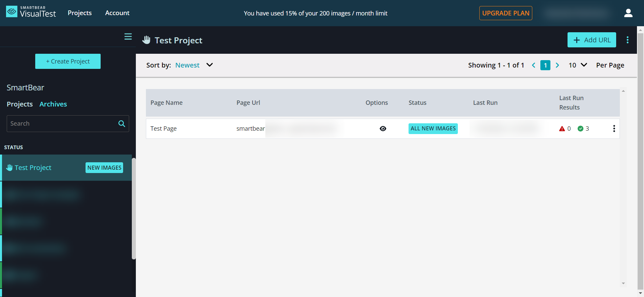Open the Account menu
Viewport: 644px width, 297px height.
coord(117,13)
